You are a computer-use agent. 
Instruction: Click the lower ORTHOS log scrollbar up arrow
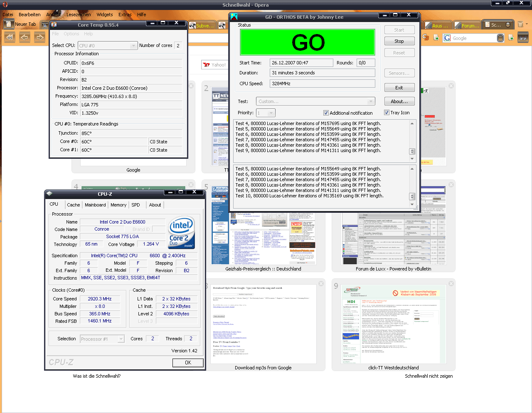[x=412, y=169]
